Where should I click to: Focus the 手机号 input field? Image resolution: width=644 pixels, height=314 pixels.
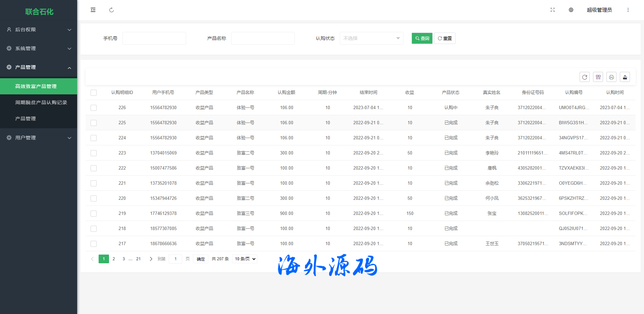tap(154, 38)
